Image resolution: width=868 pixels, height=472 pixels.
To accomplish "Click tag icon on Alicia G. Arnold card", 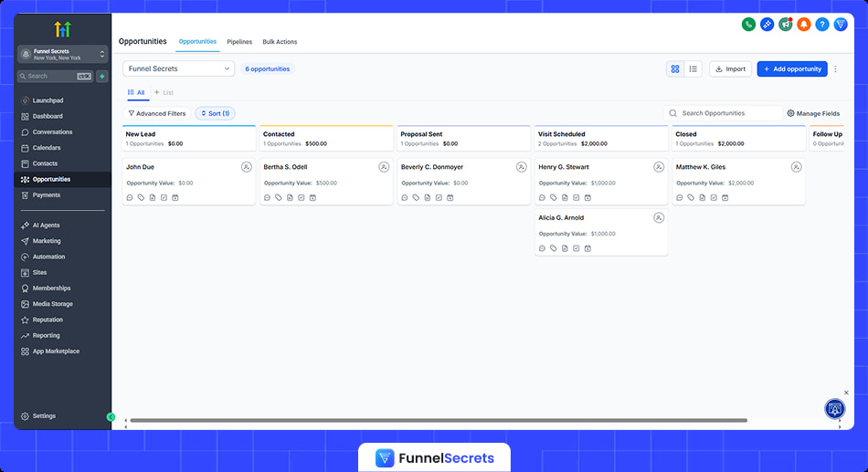I will (553, 248).
